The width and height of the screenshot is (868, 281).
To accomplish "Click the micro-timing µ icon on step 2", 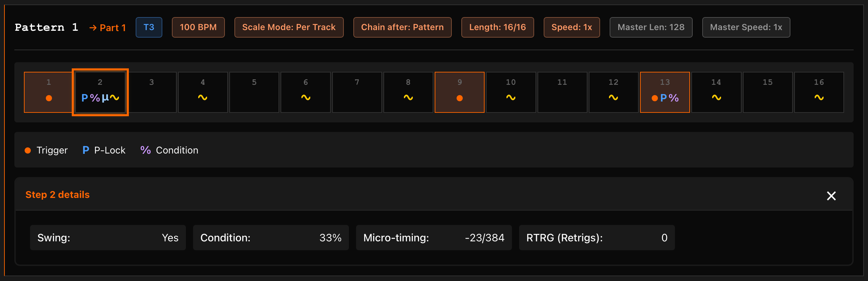I will click(105, 98).
